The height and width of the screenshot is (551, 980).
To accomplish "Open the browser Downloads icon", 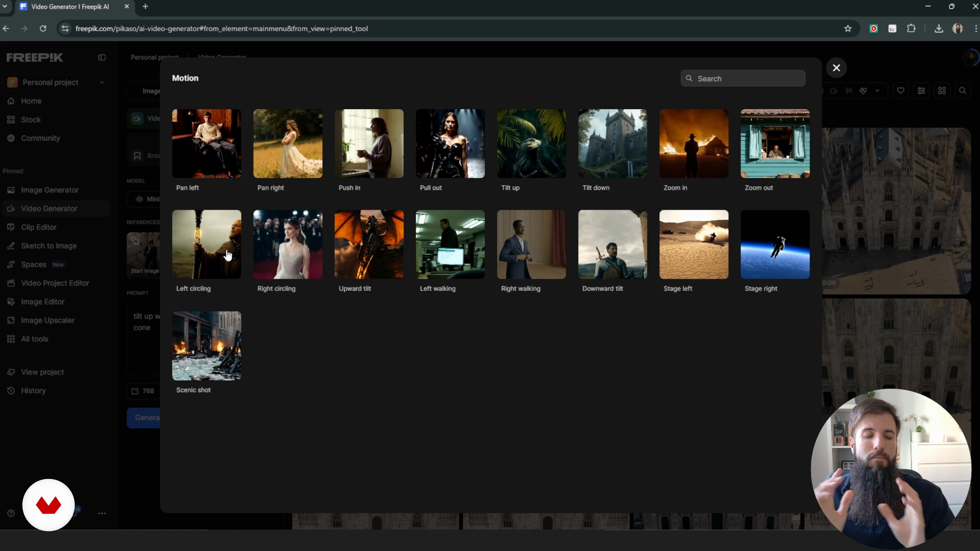I will click(939, 29).
